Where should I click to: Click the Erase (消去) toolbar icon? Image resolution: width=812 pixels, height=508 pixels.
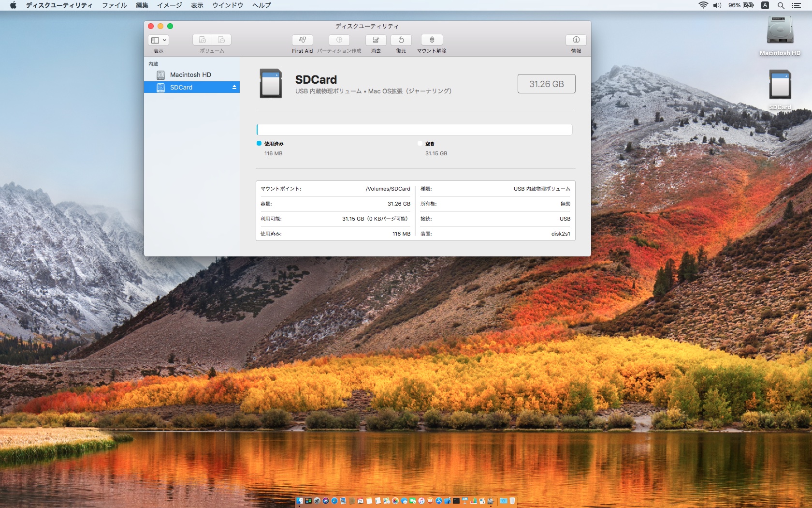click(376, 40)
